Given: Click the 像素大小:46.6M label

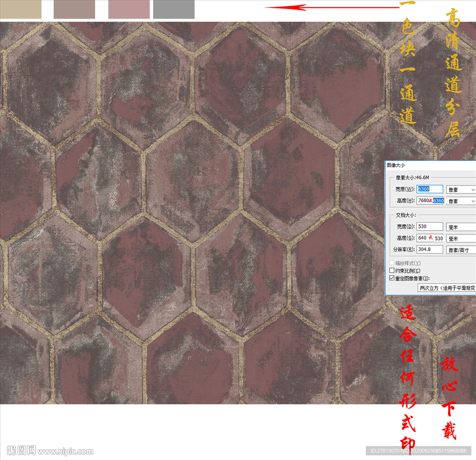Looking at the screenshot, I should (412, 177).
